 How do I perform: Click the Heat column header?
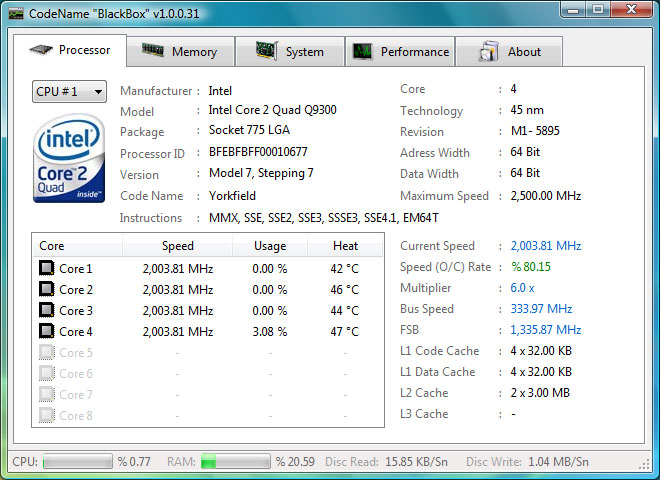345,245
